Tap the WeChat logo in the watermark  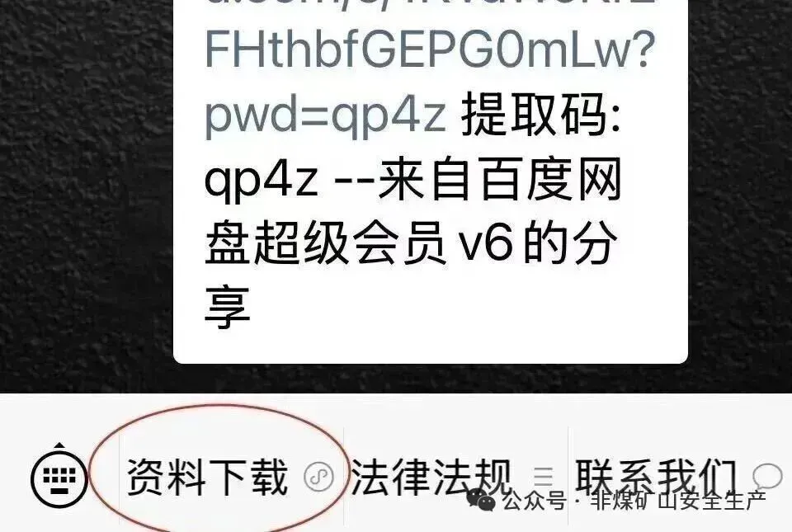[480, 500]
